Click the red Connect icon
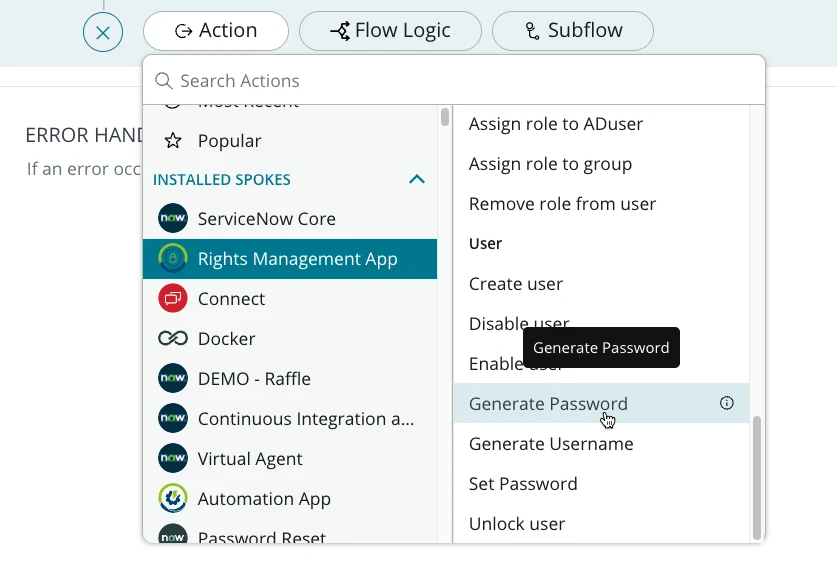Viewport: 837px width, 571px height. (x=172, y=298)
